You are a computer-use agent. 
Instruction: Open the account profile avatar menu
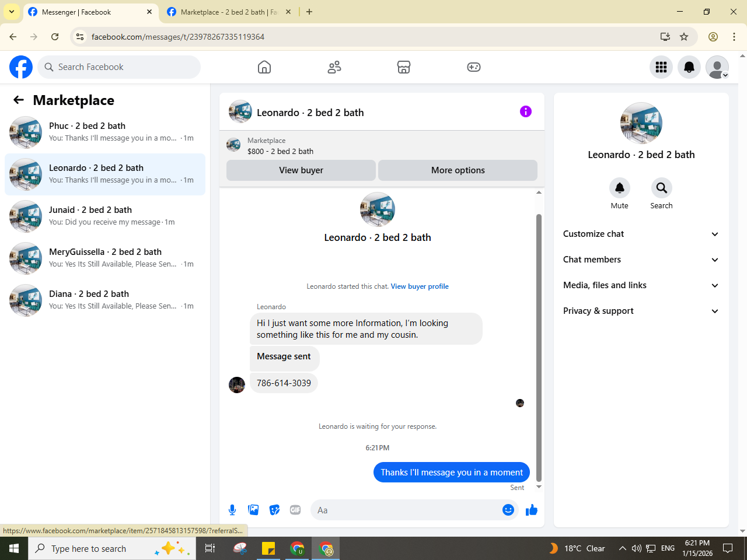point(717,67)
